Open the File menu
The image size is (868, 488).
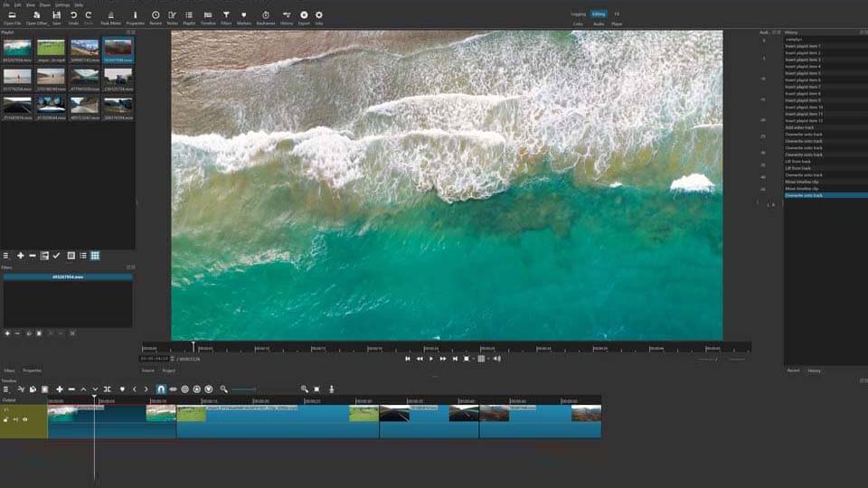tap(6, 5)
